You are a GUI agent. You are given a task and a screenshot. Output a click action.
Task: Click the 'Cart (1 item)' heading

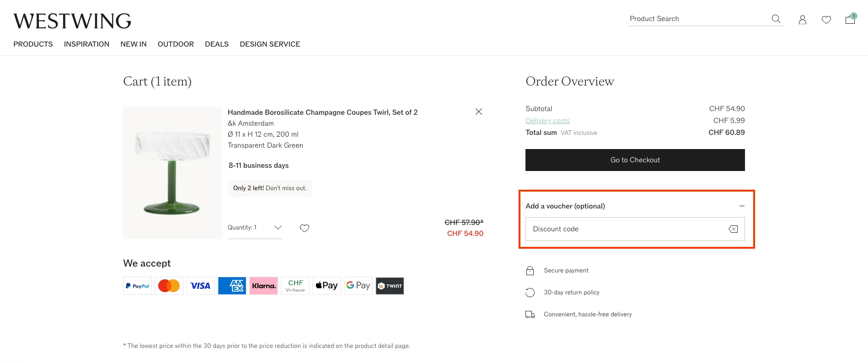[x=157, y=81]
